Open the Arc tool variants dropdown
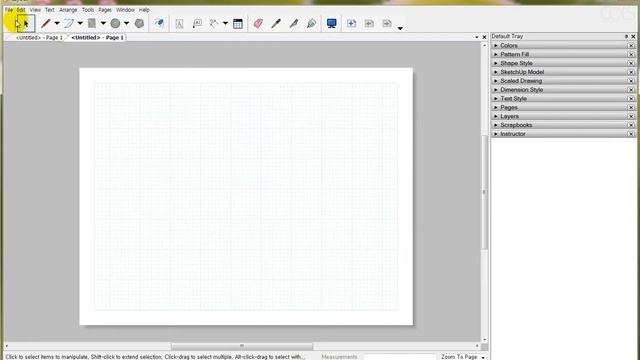 tap(80, 24)
